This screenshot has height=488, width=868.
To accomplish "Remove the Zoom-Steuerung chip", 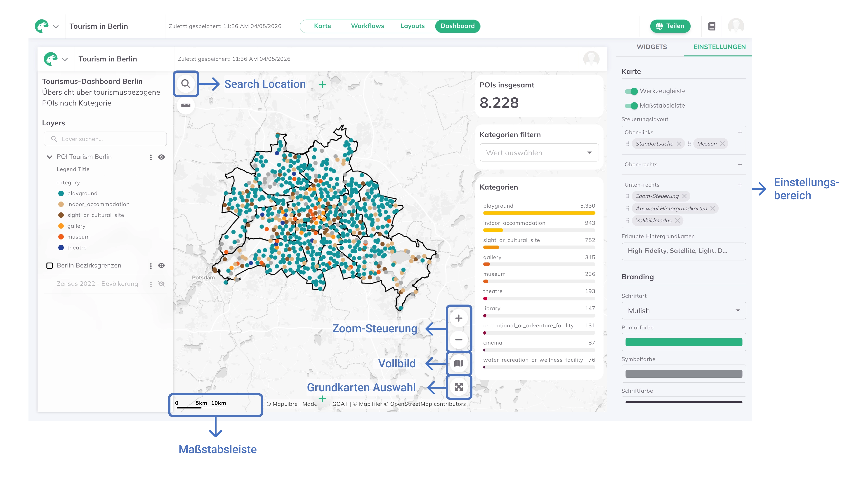I will (684, 196).
